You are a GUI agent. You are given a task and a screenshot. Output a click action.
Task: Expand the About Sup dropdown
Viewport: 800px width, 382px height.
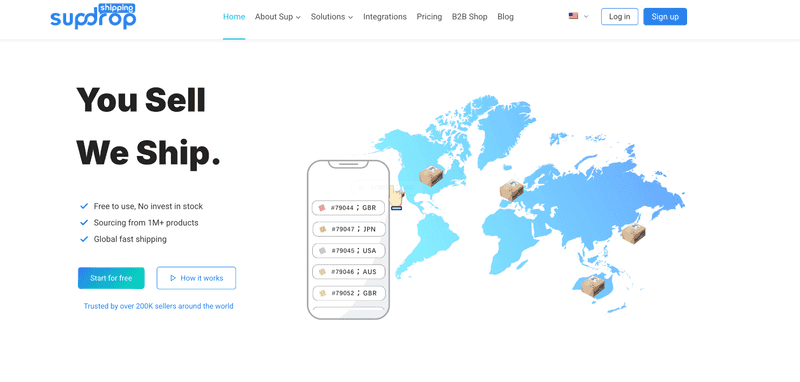[x=278, y=17]
